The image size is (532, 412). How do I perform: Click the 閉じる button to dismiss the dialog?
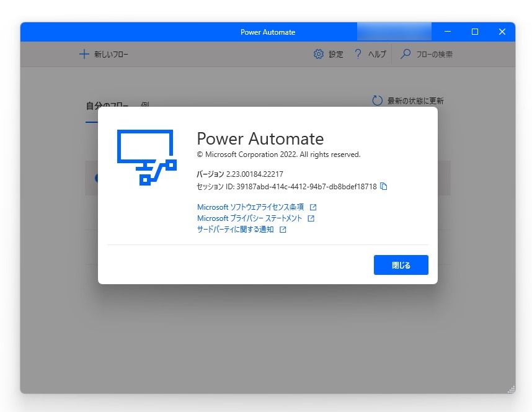pyautogui.click(x=401, y=265)
